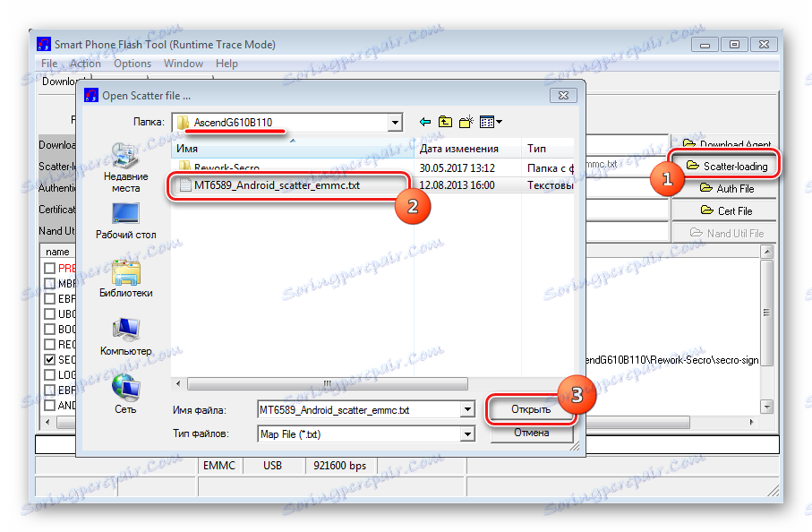812x532 pixels.
Task: Click main window horizontal scrollbar right arrow
Action: [751, 422]
